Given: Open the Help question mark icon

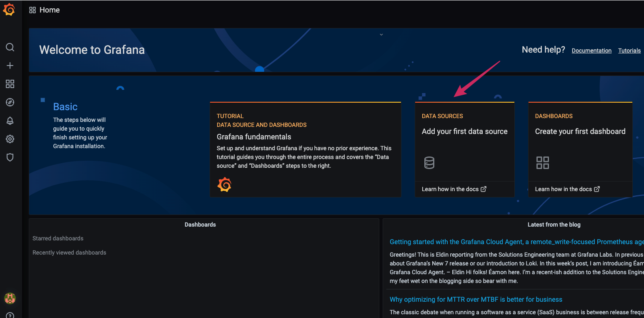Looking at the screenshot, I should tap(10, 315).
